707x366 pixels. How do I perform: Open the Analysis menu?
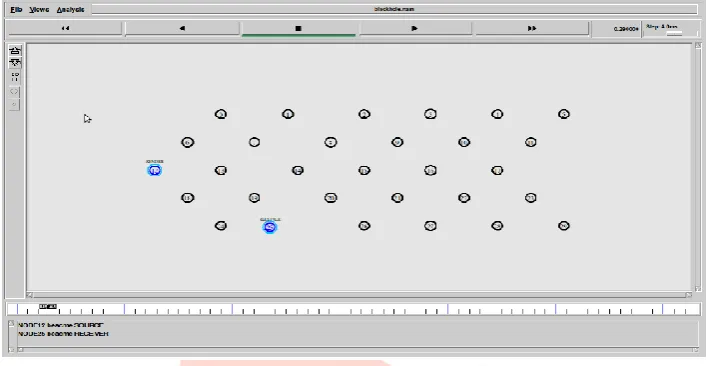[x=70, y=9]
